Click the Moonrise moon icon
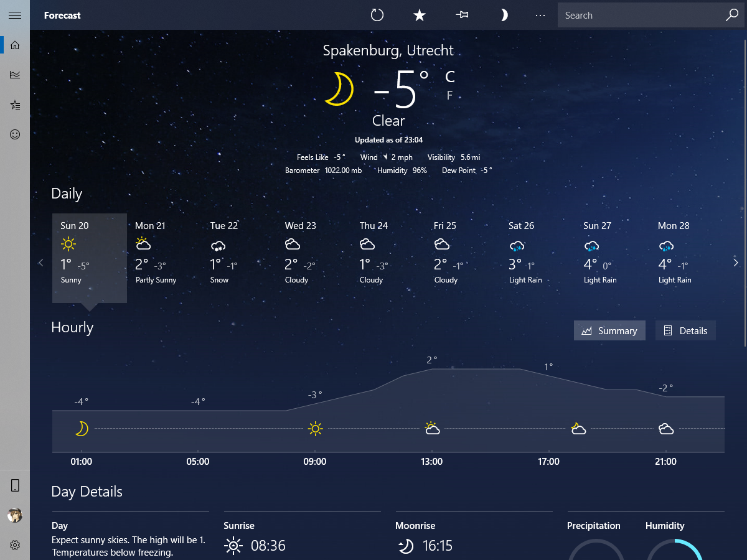747x560 pixels. pyautogui.click(x=405, y=546)
